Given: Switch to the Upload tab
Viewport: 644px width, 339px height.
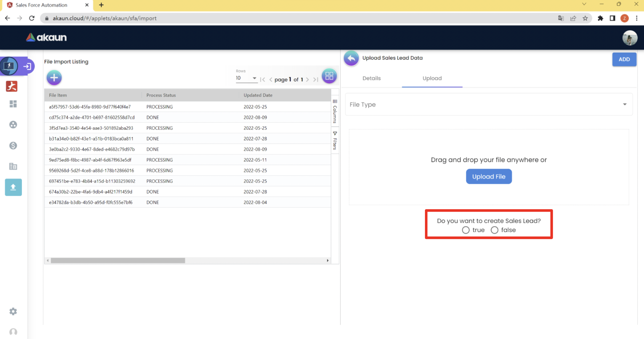Looking at the screenshot, I should click(432, 78).
